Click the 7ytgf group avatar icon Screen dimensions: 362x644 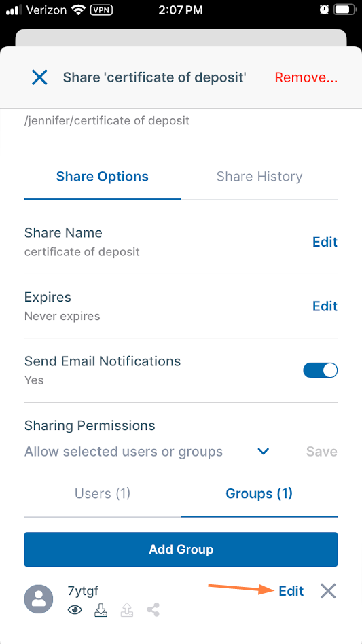click(39, 599)
